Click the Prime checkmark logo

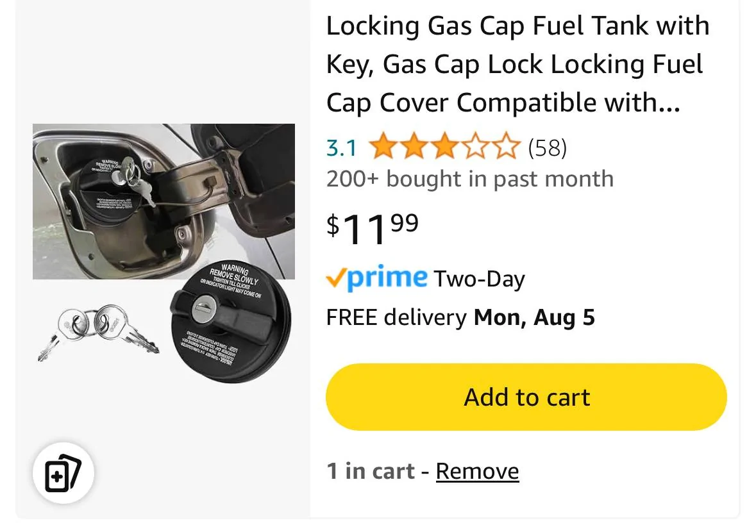click(376, 278)
